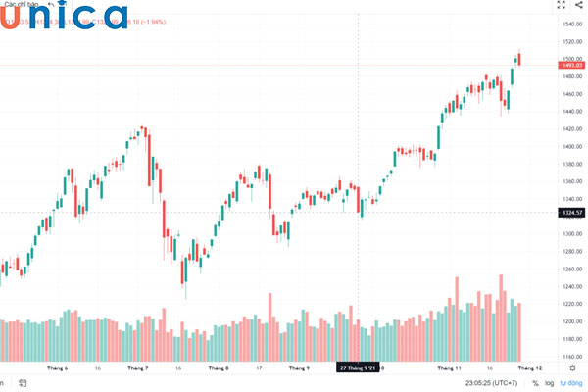Click the share chart icon

pos(579,5)
